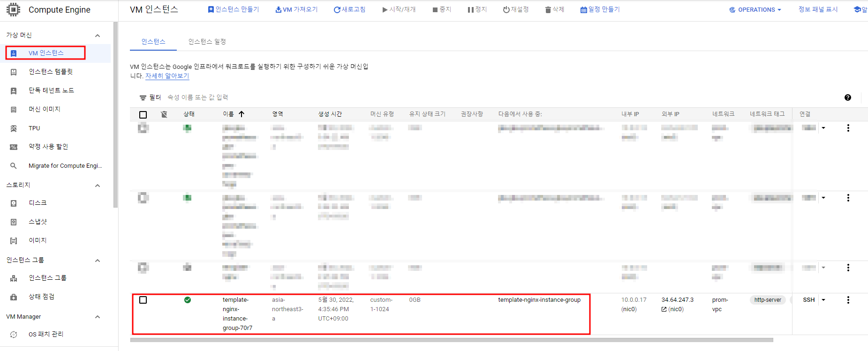Click the Compute Engine chip logo icon
Viewport: 868px width, 351px height.
(x=13, y=9)
